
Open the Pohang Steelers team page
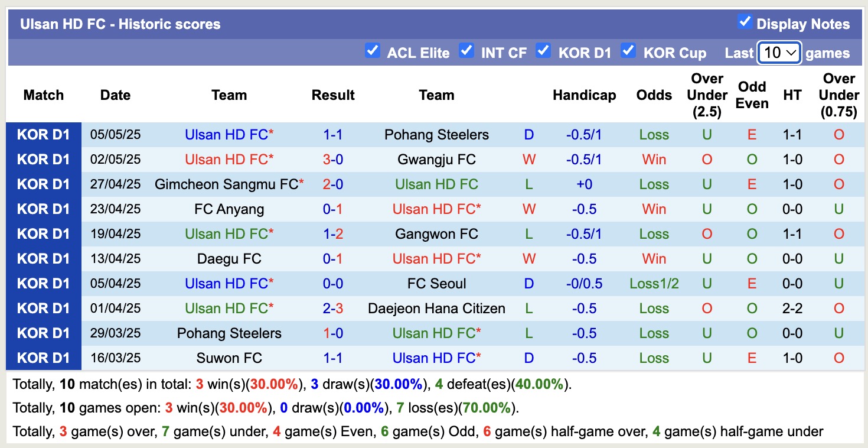click(436, 134)
